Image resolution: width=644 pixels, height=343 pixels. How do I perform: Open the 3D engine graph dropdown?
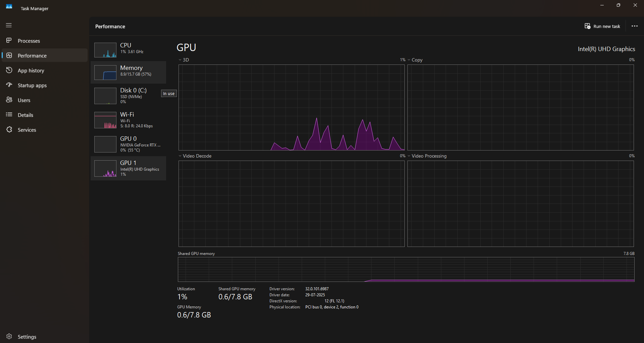[x=180, y=60]
